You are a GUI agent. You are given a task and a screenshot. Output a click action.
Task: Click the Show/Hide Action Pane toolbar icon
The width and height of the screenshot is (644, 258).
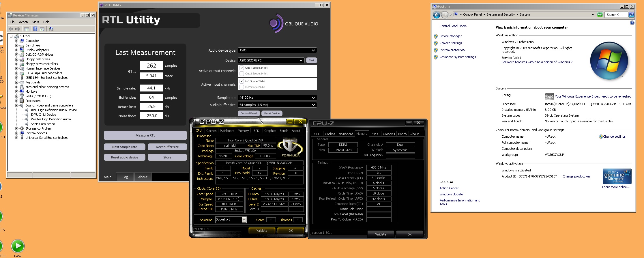tap(42, 29)
